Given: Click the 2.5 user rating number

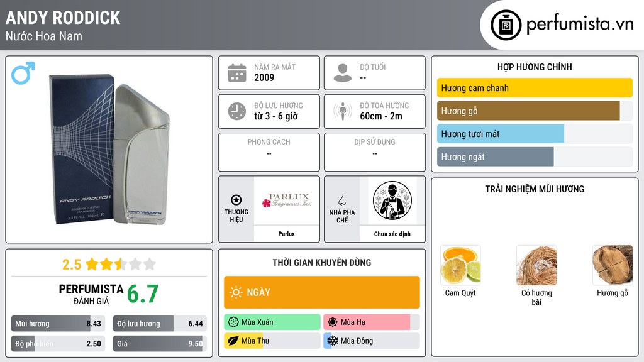Looking at the screenshot, I should [x=72, y=265].
